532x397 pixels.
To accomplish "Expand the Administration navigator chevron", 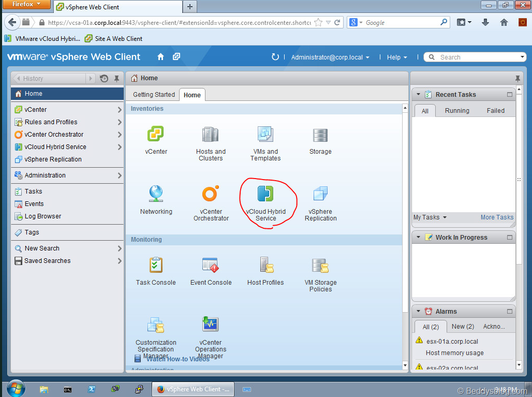I will coord(120,175).
